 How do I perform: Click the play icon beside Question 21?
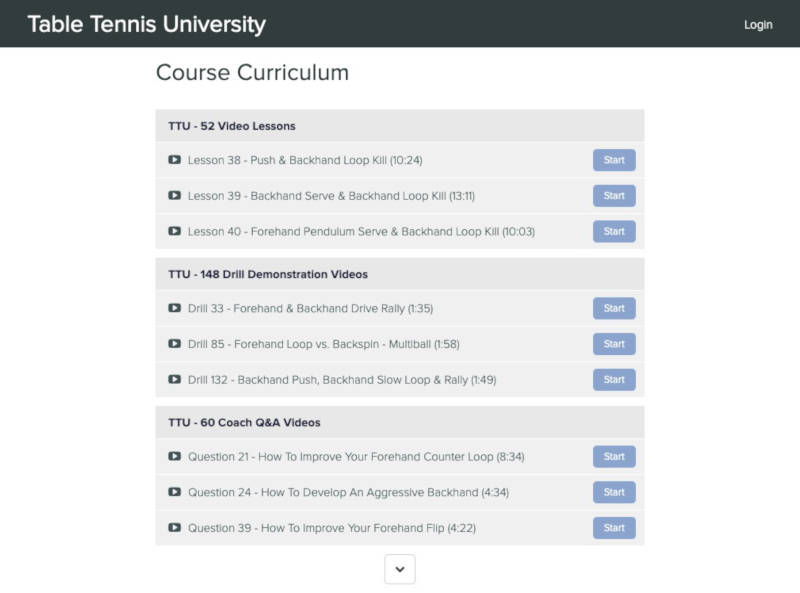[x=176, y=456]
